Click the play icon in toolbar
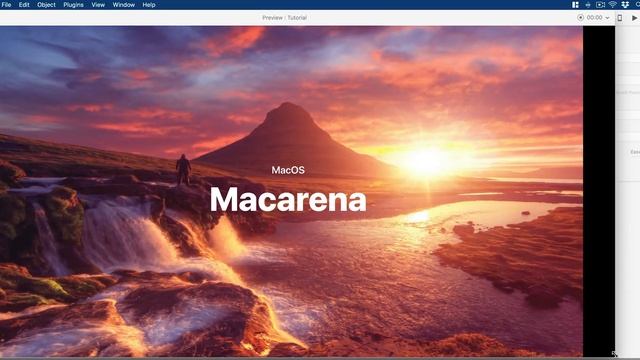Screen dimensions: 640x360 point(634,18)
